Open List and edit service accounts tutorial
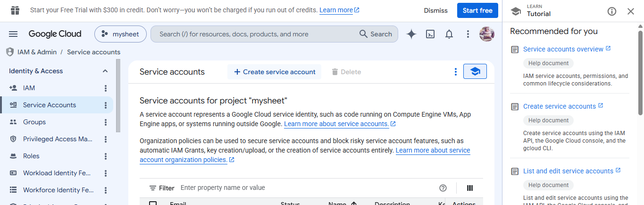 tap(572, 171)
